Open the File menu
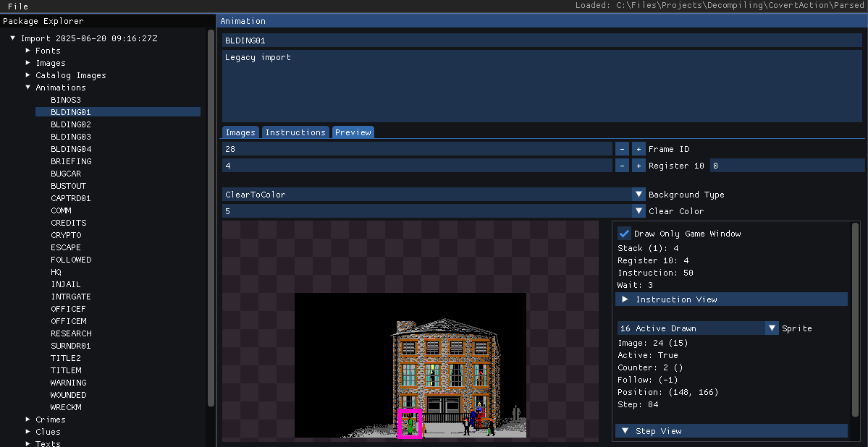The height and width of the screenshot is (447, 868). (17, 6)
